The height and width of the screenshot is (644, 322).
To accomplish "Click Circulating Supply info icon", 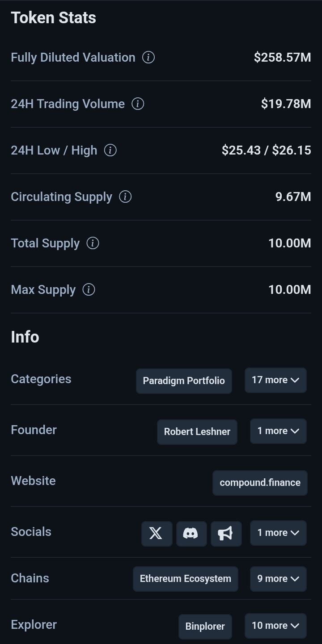I will pyautogui.click(x=125, y=197).
